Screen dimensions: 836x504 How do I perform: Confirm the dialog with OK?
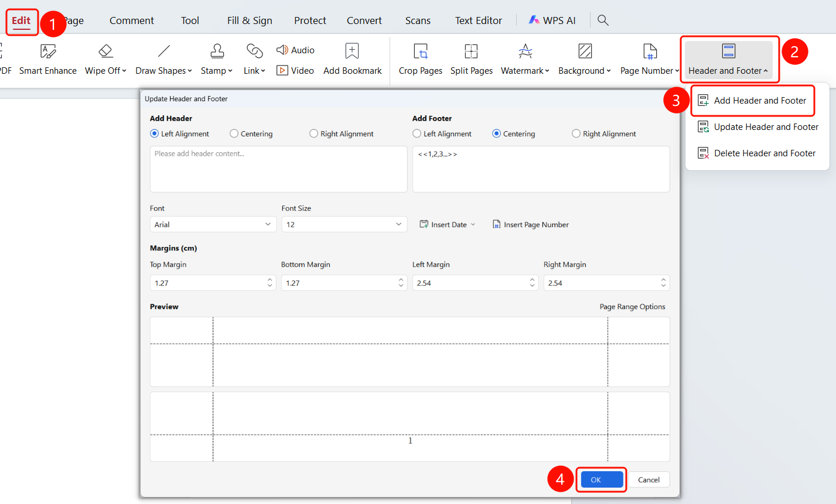click(602, 480)
